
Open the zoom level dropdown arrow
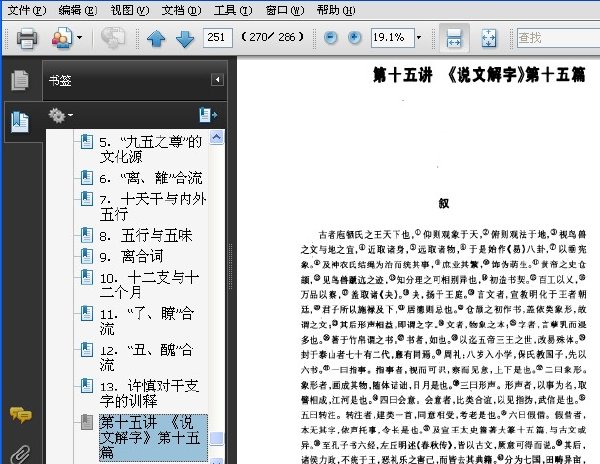(x=419, y=37)
